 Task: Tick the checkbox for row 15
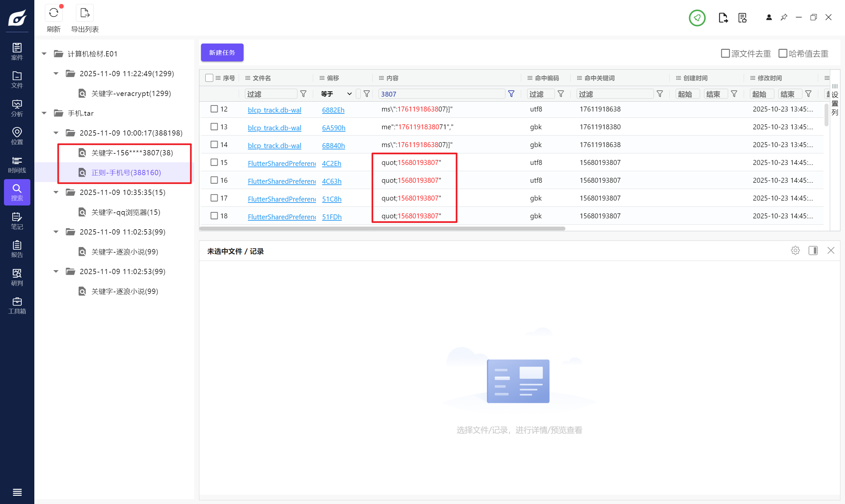tap(214, 162)
